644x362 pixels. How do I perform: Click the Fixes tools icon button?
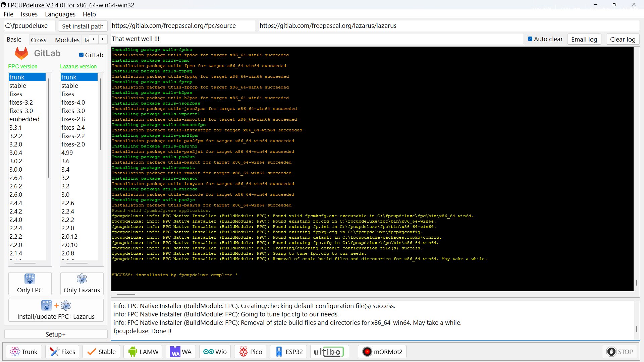(x=62, y=352)
